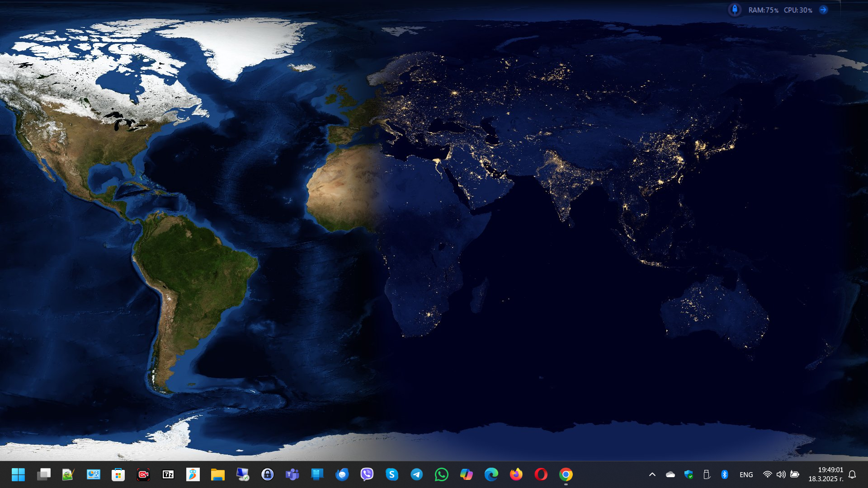
Task: Click the rocket boost icon in widget
Action: tap(735, 9)
